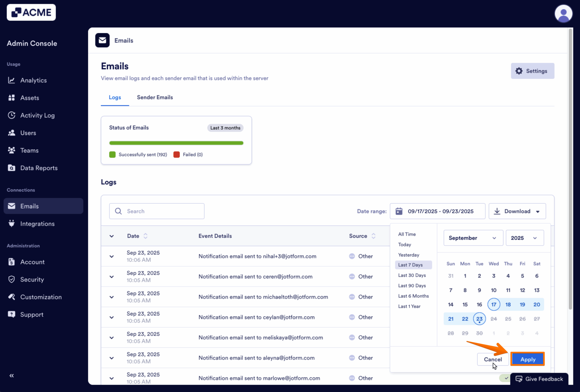Open the Analytics section
Image resolution: width=580 pixels, height=392 pixels.
point(34,80)
